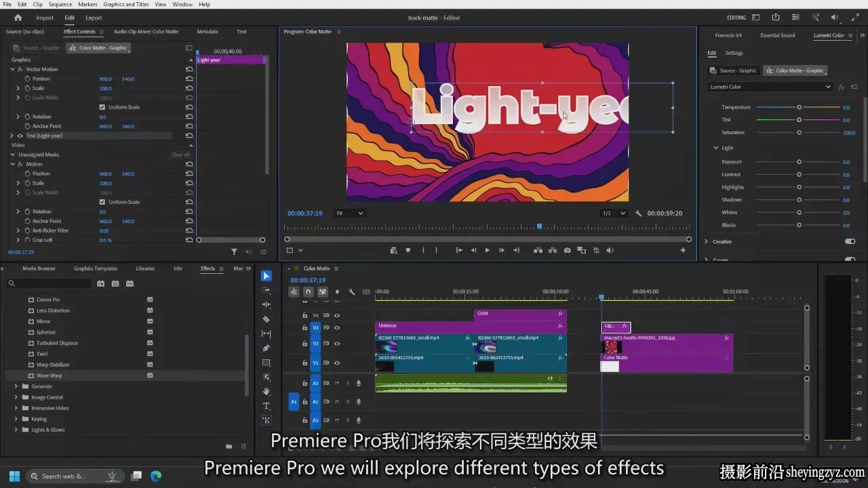Select the Wave Warp effect

[x=49, y=375]
